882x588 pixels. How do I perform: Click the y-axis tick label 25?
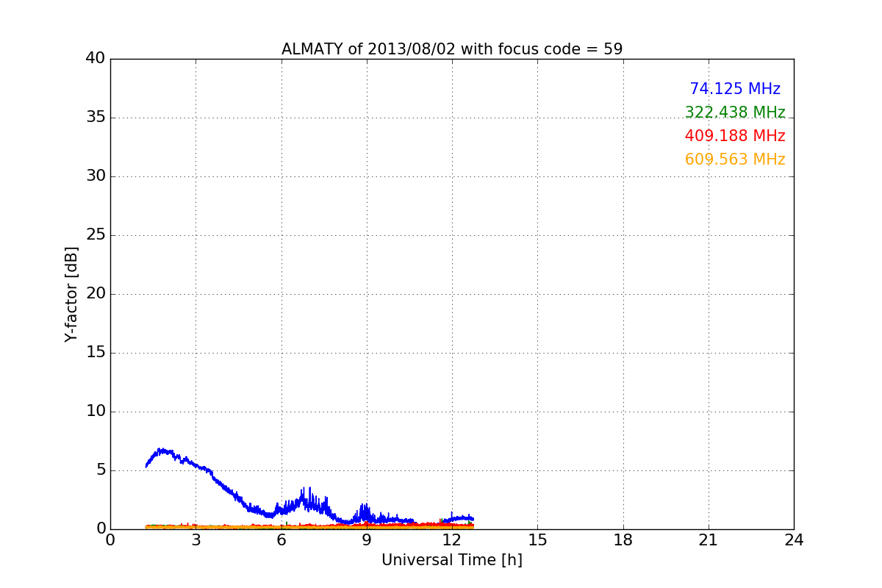point(96,235)
